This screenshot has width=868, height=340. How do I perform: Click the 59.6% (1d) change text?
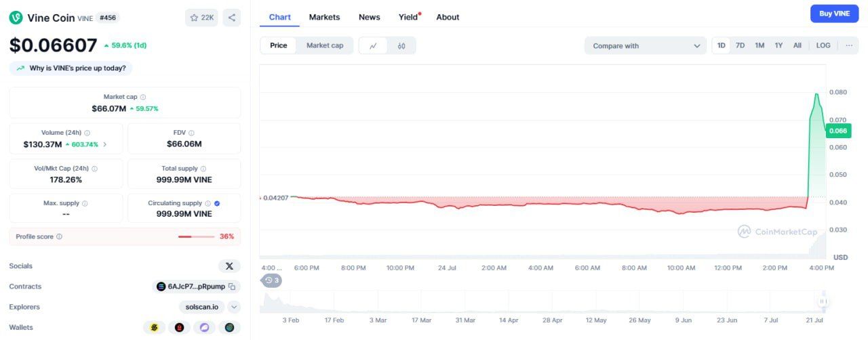tap(125, 45)
